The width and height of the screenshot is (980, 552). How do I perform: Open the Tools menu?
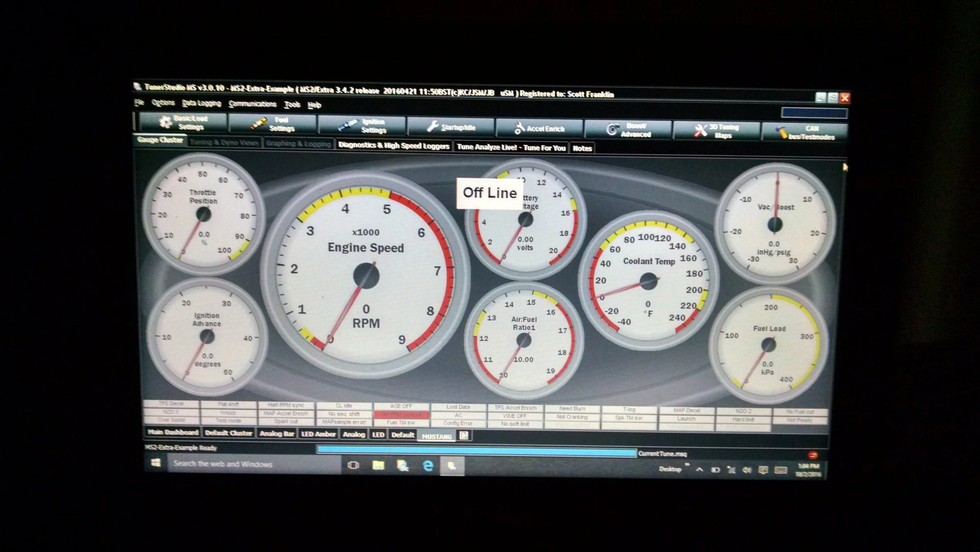(292, 105)
